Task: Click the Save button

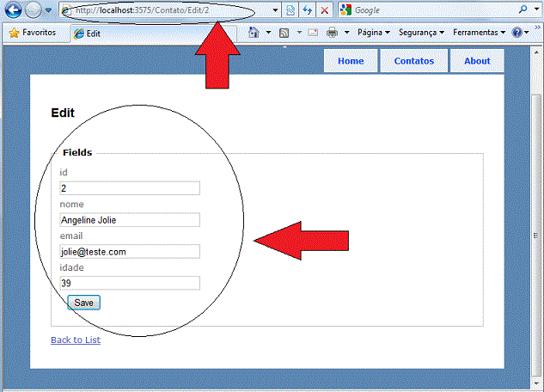Action: tap(83, 303)
